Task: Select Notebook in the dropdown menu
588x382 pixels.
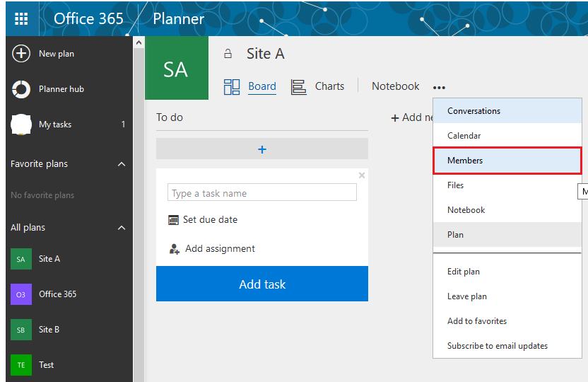Action: [507, 210]
